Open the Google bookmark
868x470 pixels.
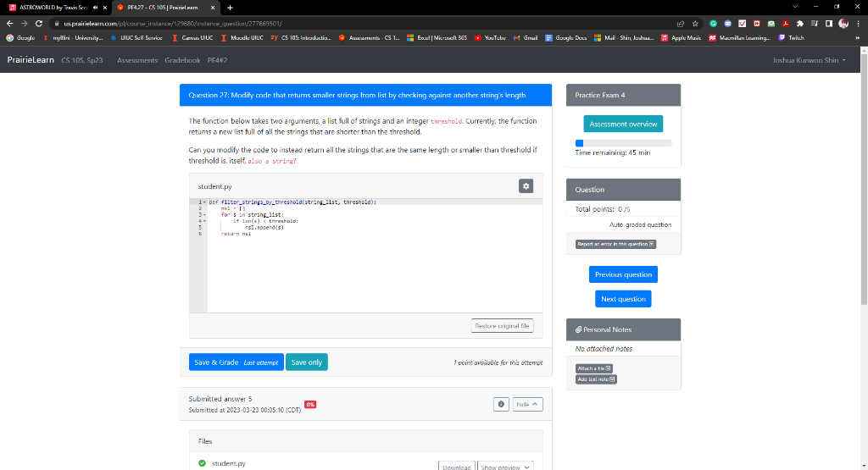pyautogui.click(x=20, y=37)
